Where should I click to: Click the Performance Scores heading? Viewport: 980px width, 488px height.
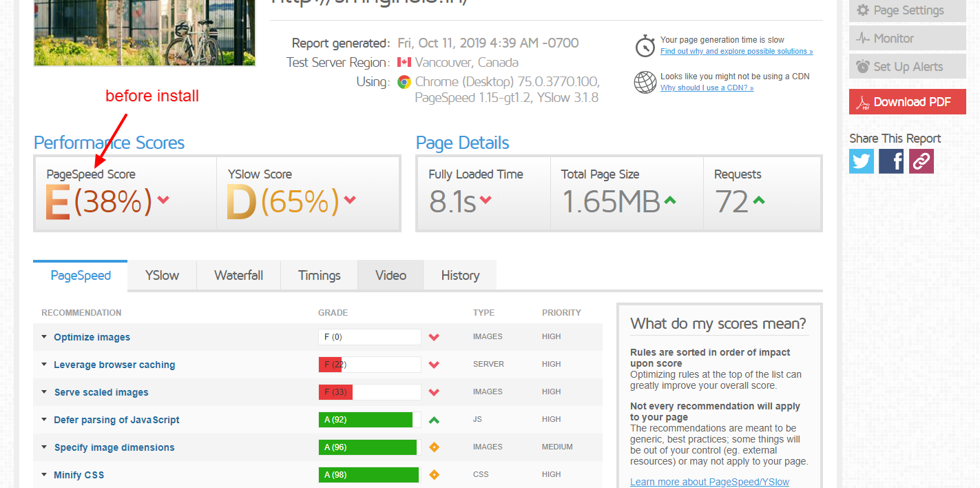(110, 143)
